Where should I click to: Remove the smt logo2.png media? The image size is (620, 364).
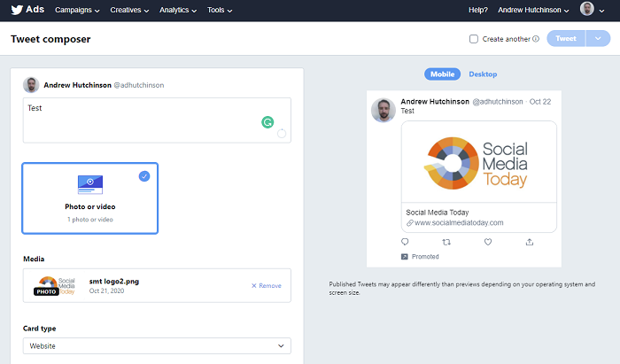point(267,286)
